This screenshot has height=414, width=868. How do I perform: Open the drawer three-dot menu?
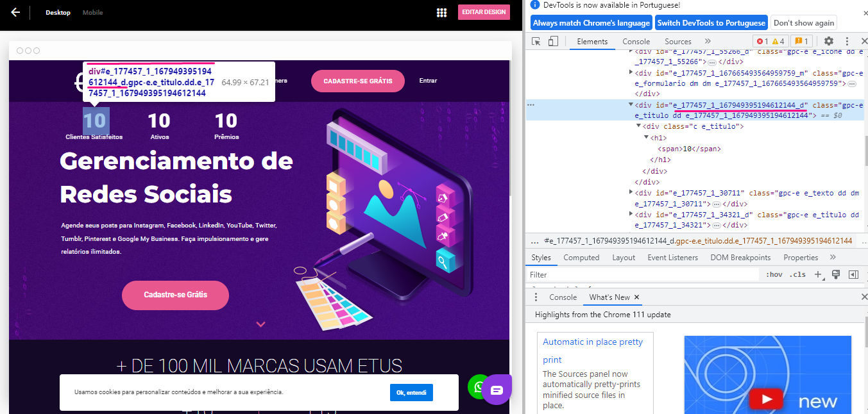[536, 297]
